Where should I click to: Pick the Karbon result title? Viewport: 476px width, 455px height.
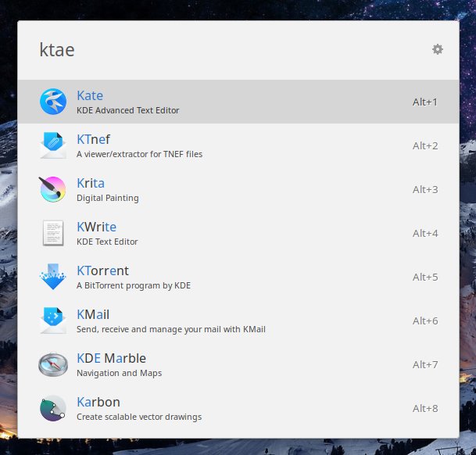pyautogui.click(x=98, y=402)
